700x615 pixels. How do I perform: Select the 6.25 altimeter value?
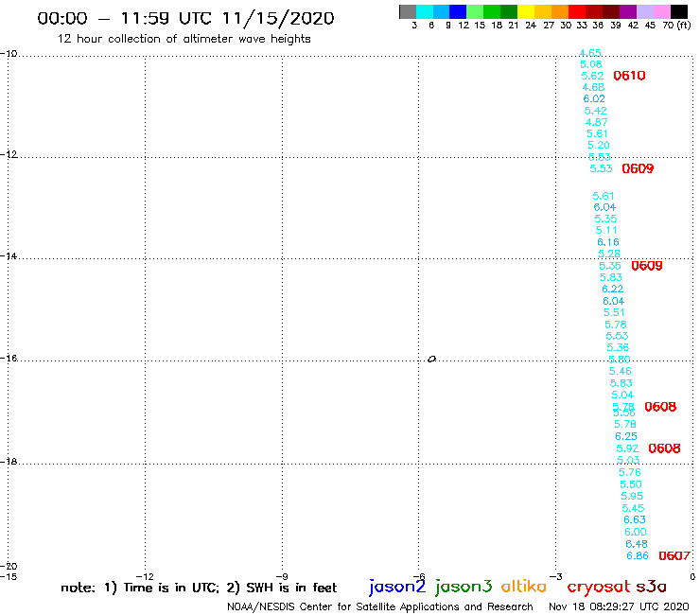(x=626, y=436)
